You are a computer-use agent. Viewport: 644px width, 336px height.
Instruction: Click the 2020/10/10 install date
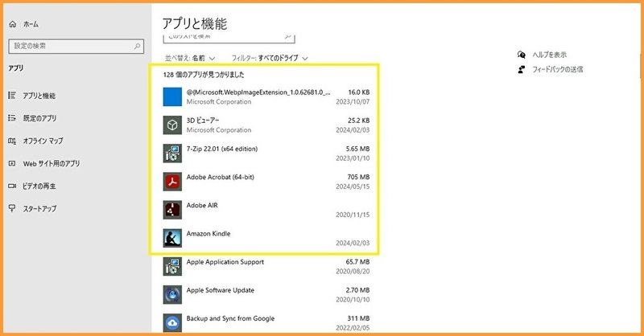coord(353,300)
